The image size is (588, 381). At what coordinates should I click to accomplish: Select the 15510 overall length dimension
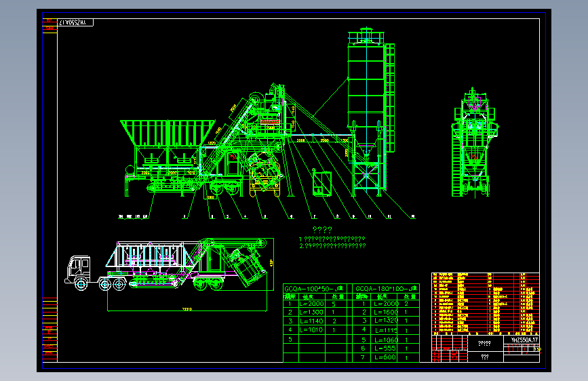tap(187, 309)
